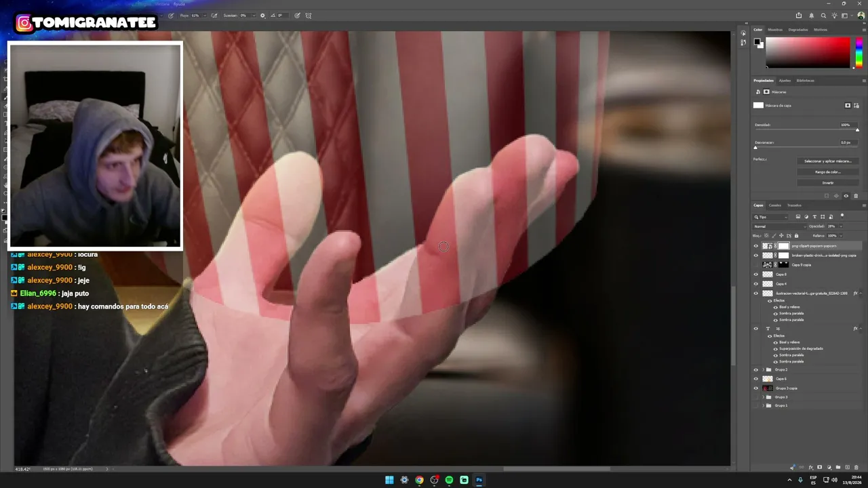Adjust the Densidad slider handle
The height and width of the screenshot is (488, 868).
click(857, 130)
